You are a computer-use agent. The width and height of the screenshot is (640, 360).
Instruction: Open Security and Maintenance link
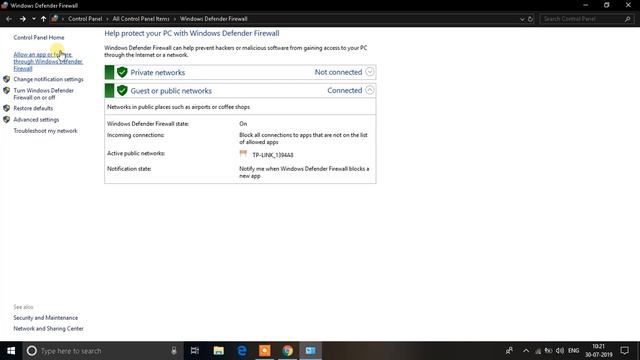click(45, 318)
